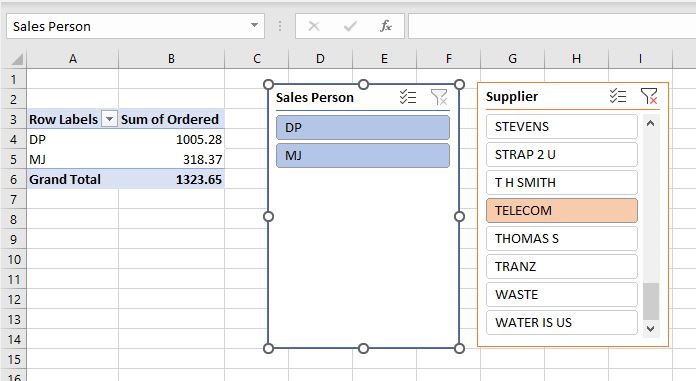
Task: Select column E header
Action: click(x=384, y=59)
